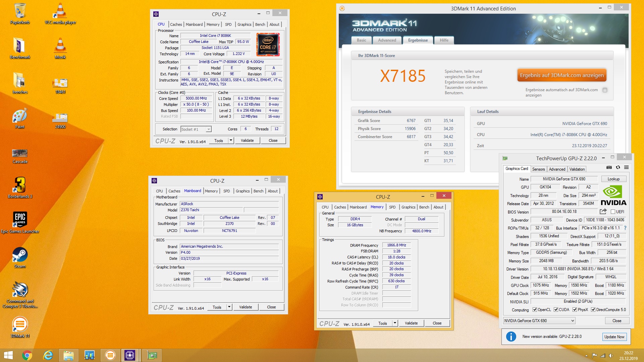The height and width of the screenshot is (362, 644).
Task: Open the Musik VLC file icon
Action: click(60, 48)
